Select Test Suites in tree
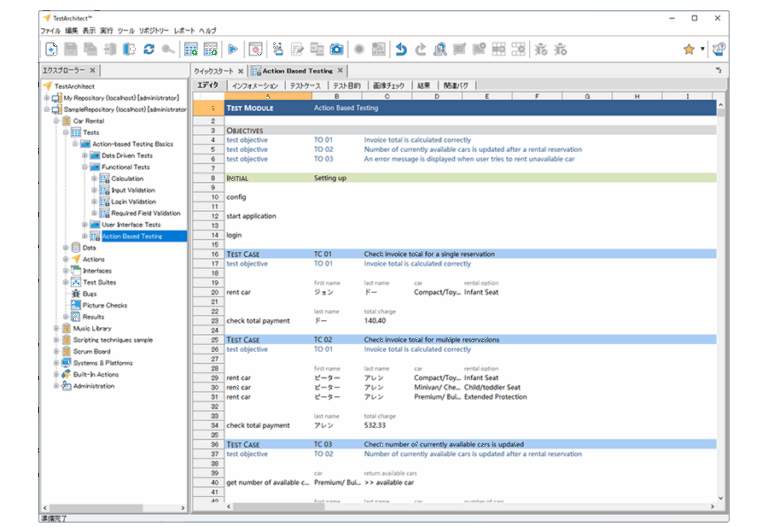This screenshot has width=768, height=532. [x=99, y=282]
